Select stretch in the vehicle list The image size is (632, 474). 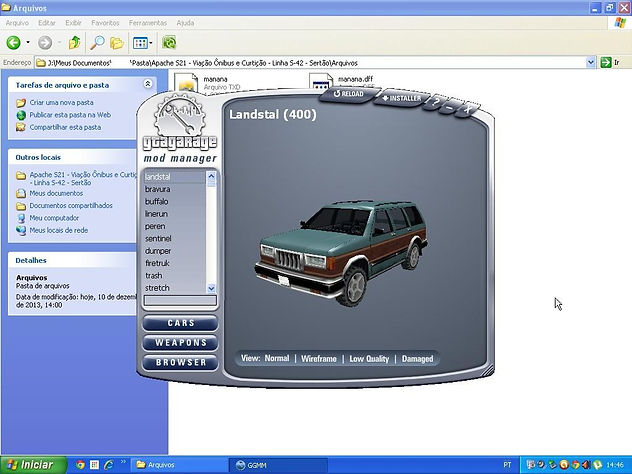175,288
